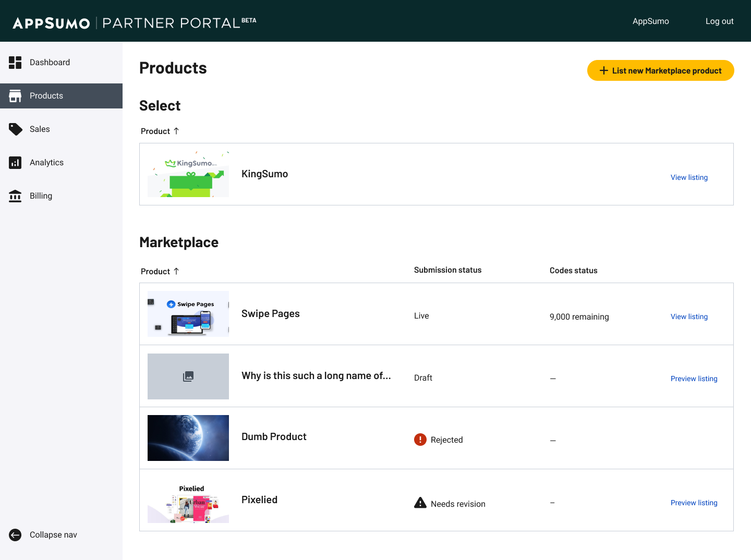Preview listing for the Draft product

[x=694, y=379]
